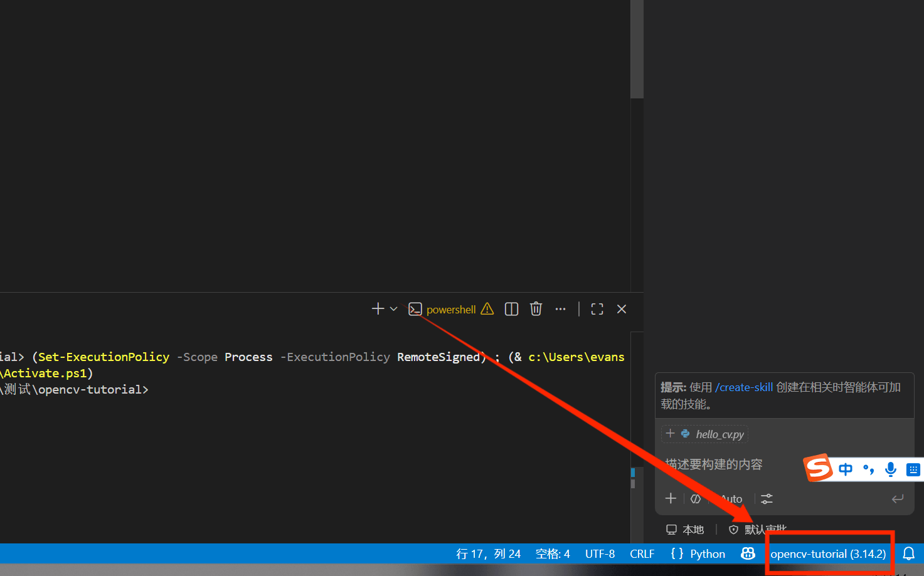The image size is (924, 576).
Task: Kill the terminal using the trash icon
Action: pos(536,309)
